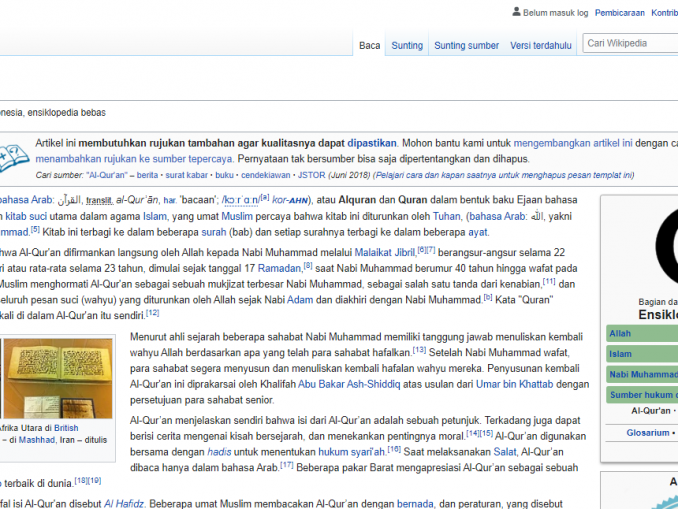Click the berita source search link
Screen dimensions: 678x509
coord(147,175)
